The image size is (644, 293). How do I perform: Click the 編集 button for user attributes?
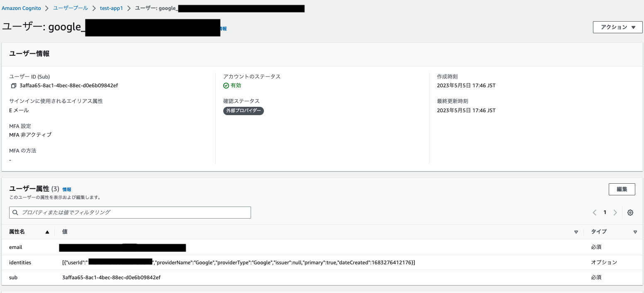pos(622,189)
